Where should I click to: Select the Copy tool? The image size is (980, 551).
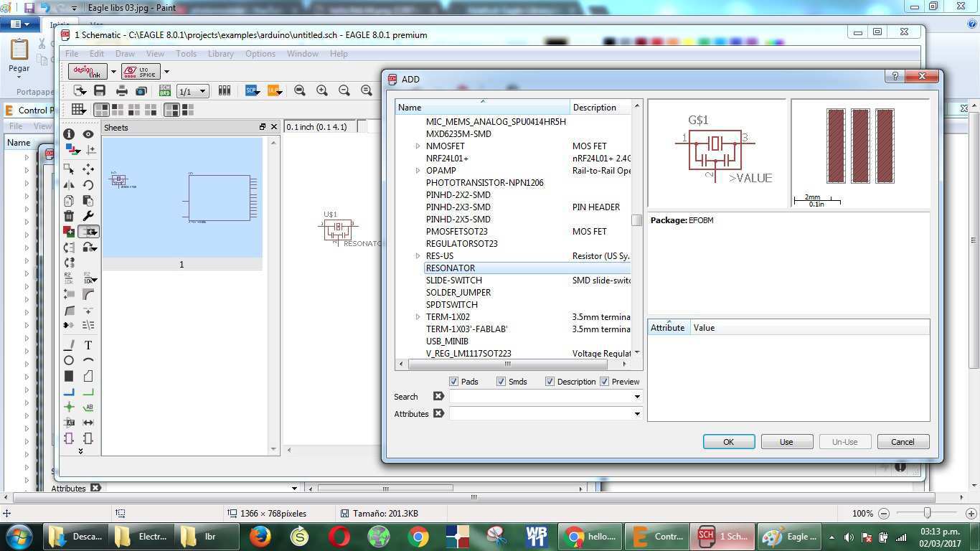(x=69, y=201)
